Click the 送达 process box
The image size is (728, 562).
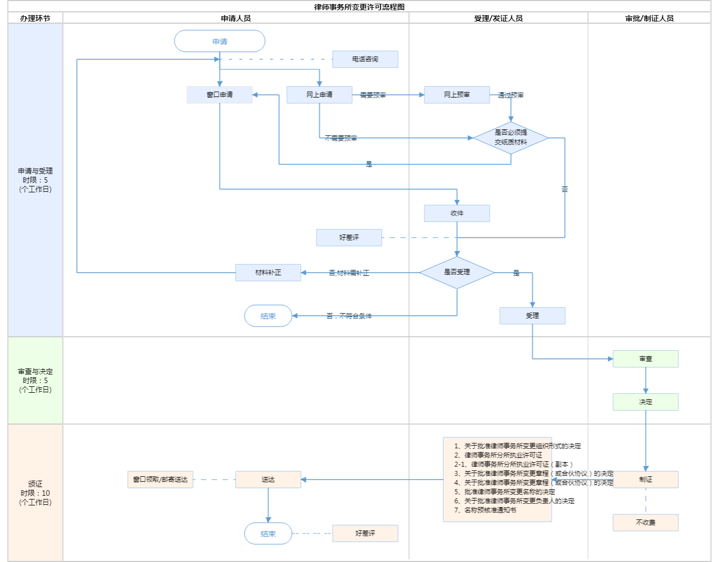268,480
